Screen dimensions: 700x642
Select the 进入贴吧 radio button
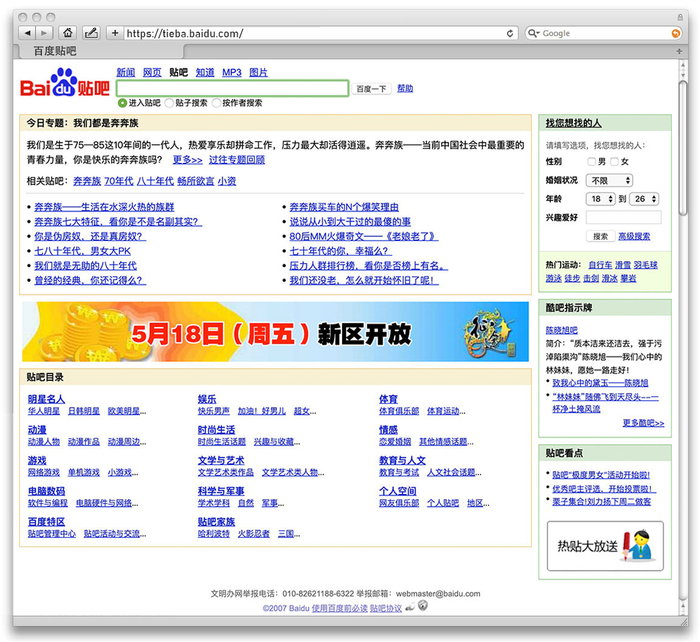point(123,103)
